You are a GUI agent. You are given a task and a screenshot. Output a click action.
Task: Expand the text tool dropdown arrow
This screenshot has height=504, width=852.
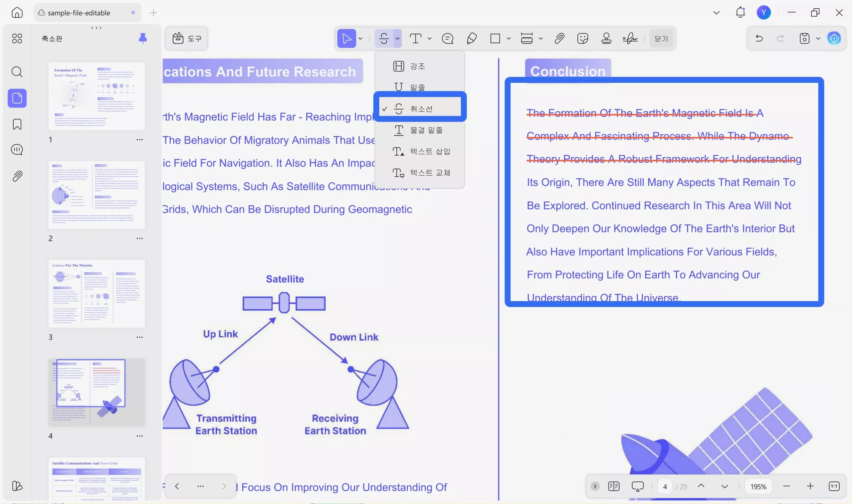click(429, 38)
